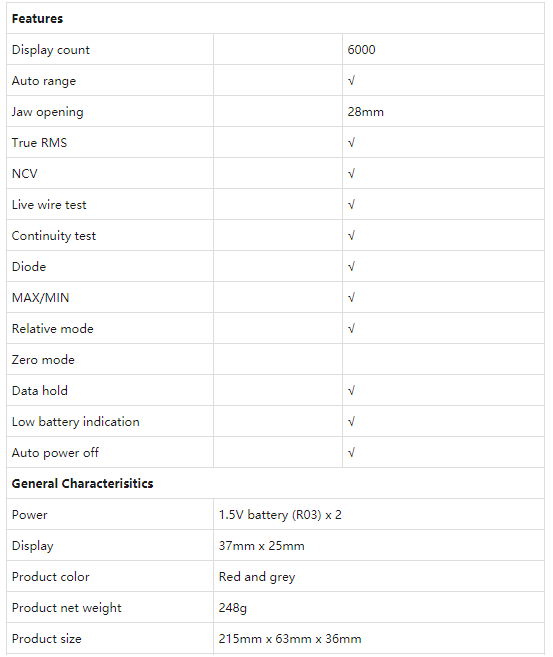The height and width of the screenshot is (657, 553).
Task: Click the Data hold checkmark
Action: coord(351,391)
